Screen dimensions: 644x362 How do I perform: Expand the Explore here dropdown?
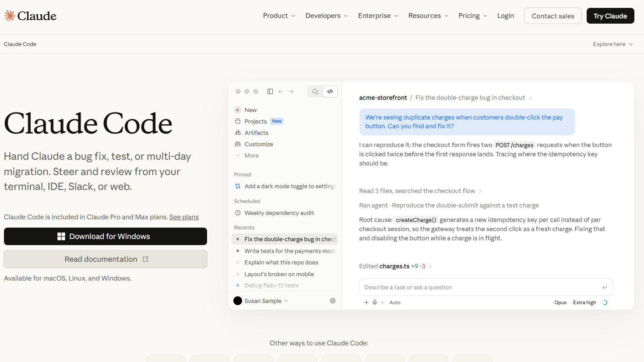point(613,44)
